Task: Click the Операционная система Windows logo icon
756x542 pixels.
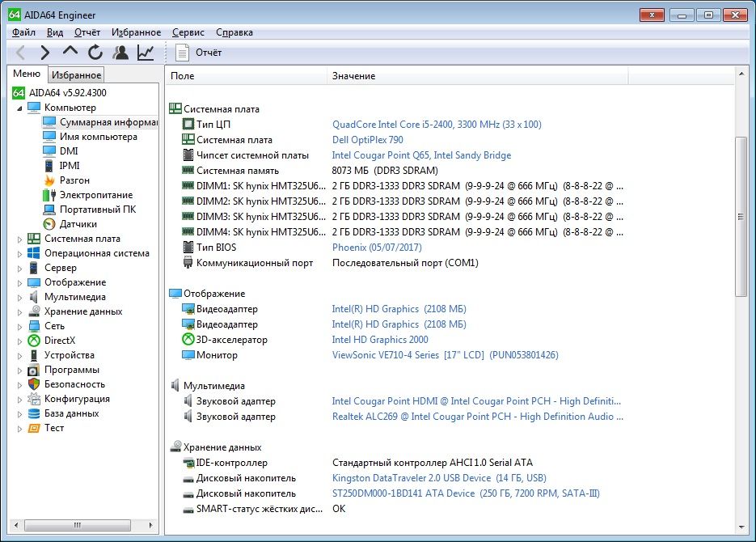Action: 34,253
